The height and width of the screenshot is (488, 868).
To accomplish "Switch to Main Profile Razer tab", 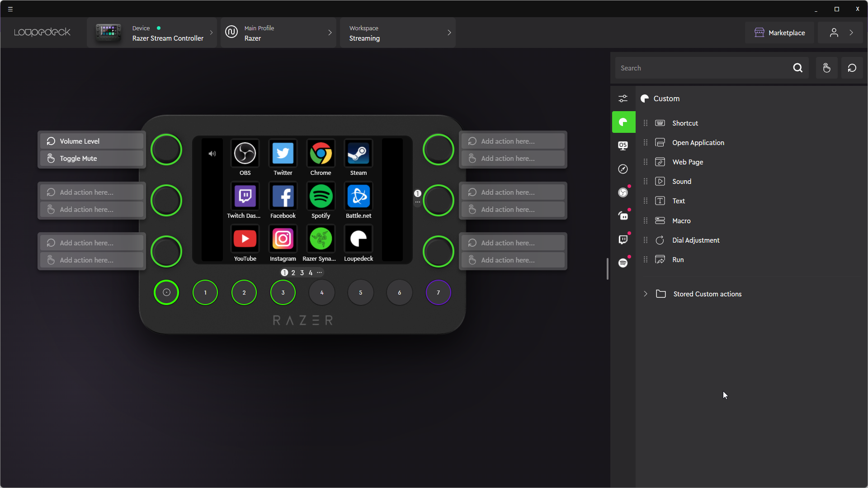I will point(277,33).
